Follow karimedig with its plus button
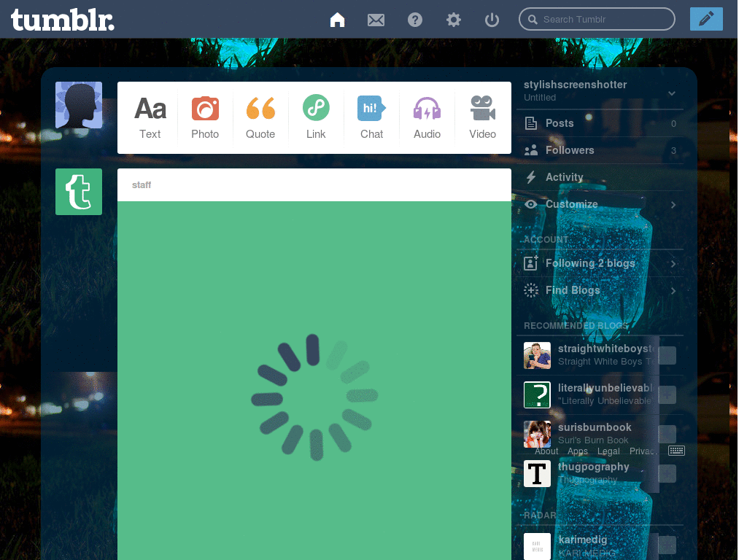 (667, 545)
